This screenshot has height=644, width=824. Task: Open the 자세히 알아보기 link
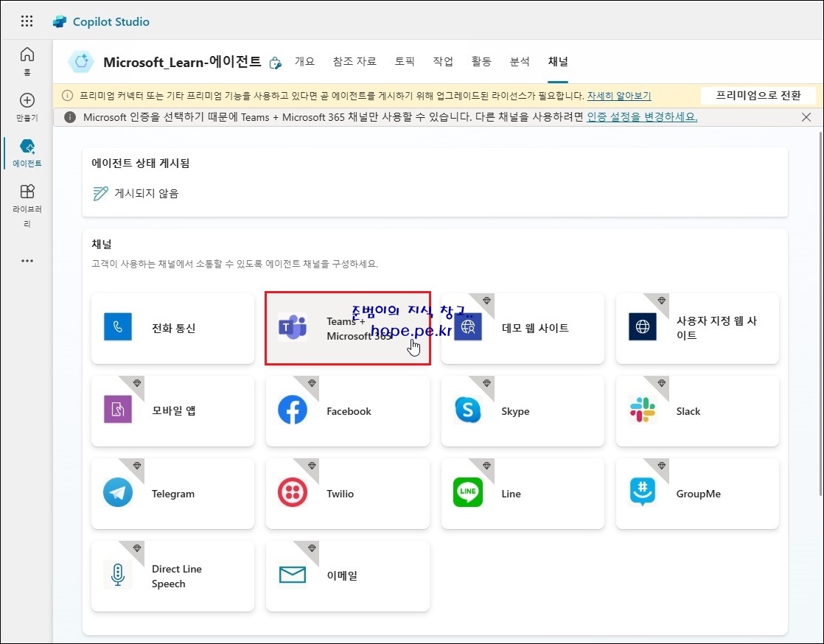(x=619, y=96)
